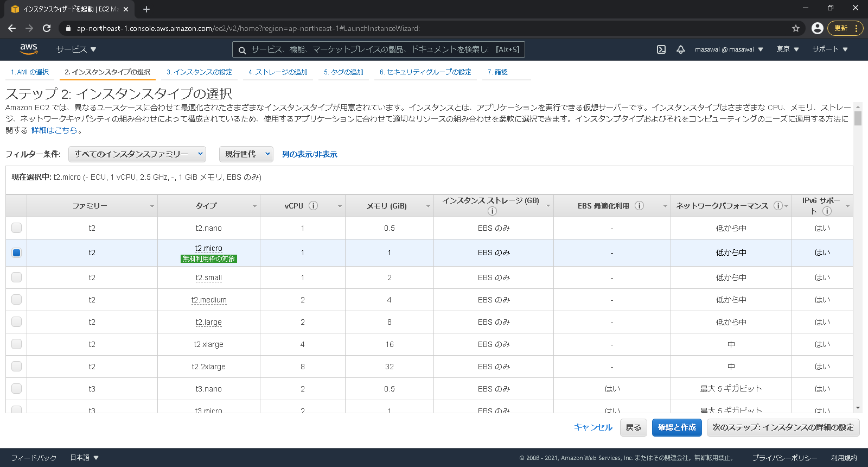The width and height of the screenshot is (868, 467).
Task: Click the search magnifier icon
Action: pos(242,50)
